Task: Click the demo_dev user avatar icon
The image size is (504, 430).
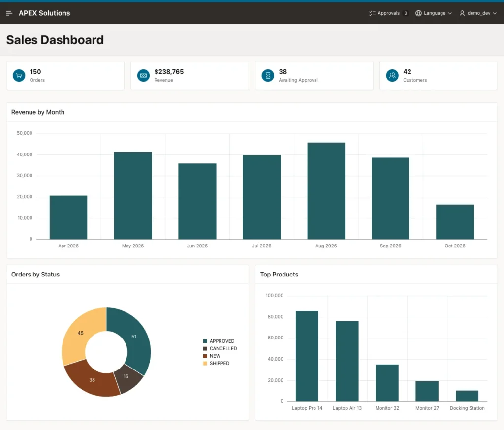Action: click(x=462, y=13)
